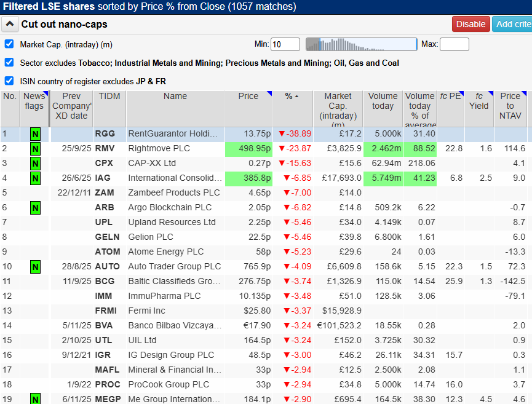Select the UPL ticker

(103, 222)
